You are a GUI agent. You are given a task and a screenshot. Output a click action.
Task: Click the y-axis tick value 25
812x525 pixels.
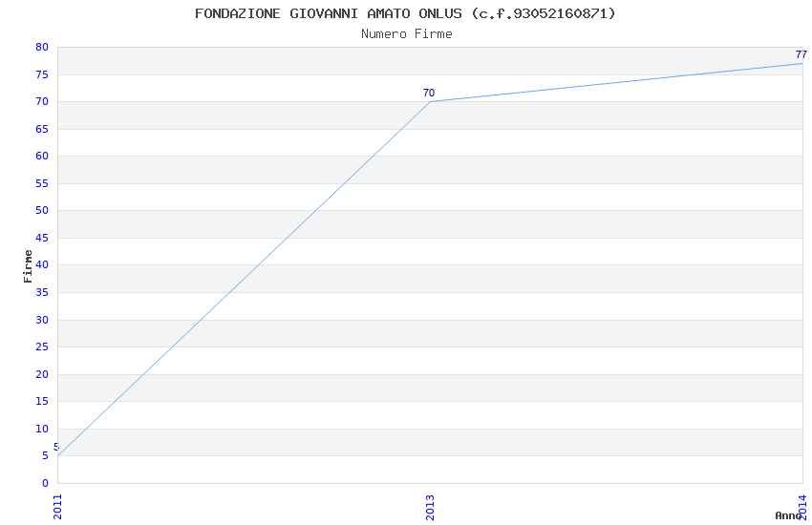[42, 346]
